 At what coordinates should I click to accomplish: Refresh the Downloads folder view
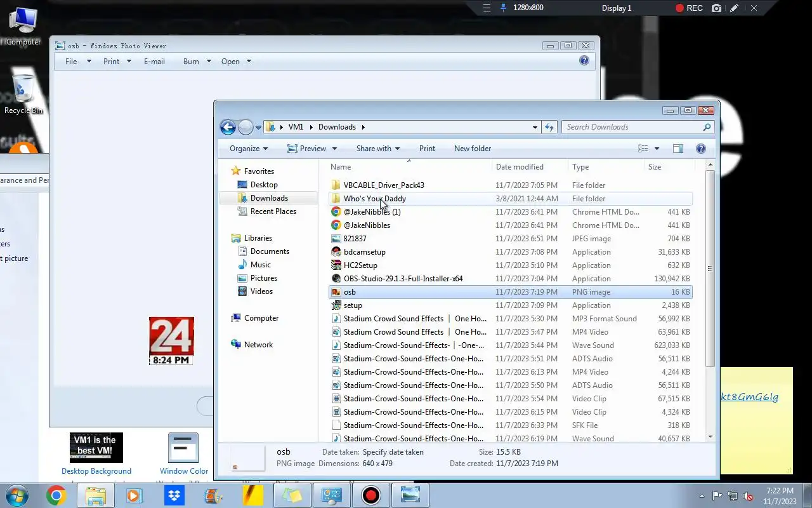549,127
